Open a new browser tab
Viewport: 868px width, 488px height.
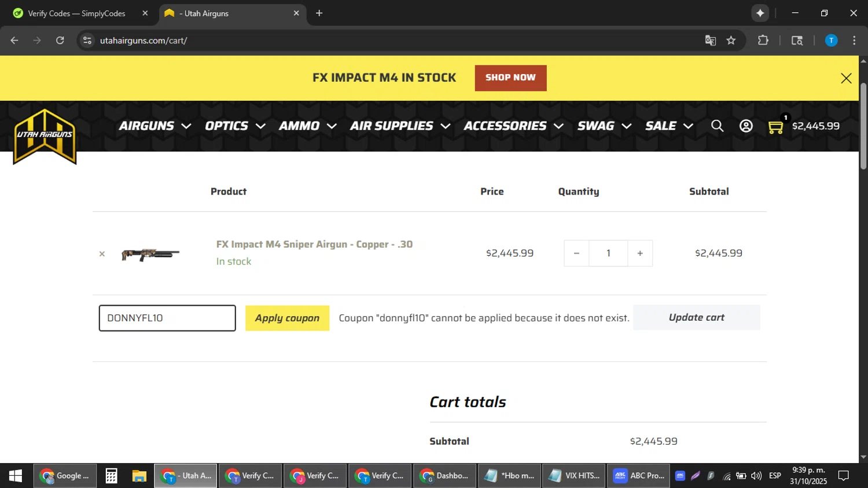[x=319, y=13]
